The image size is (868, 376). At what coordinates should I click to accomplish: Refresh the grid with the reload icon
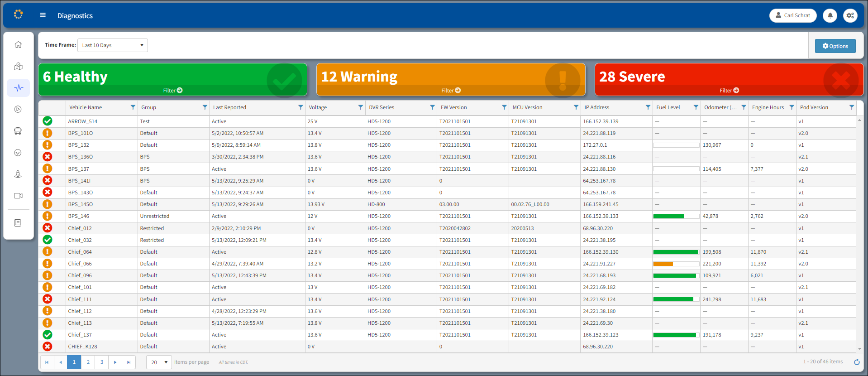[x=857, y=362]
